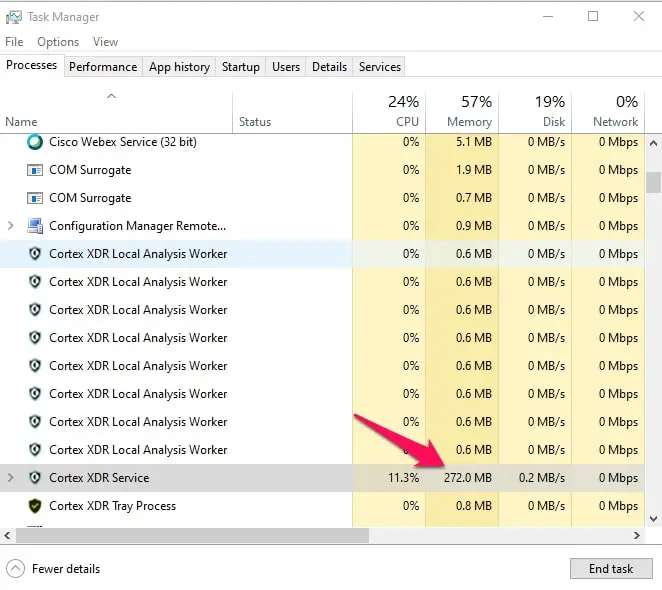Sort by the Network column header
662x590 pixels.
608,112
